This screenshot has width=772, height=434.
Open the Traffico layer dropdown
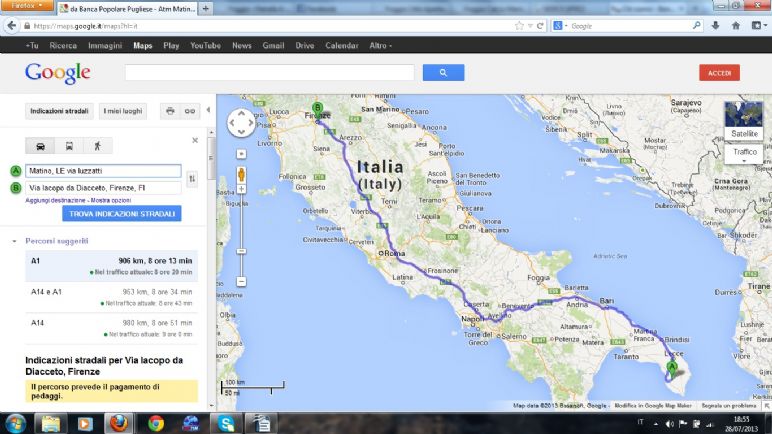click(x=744, y=154)
